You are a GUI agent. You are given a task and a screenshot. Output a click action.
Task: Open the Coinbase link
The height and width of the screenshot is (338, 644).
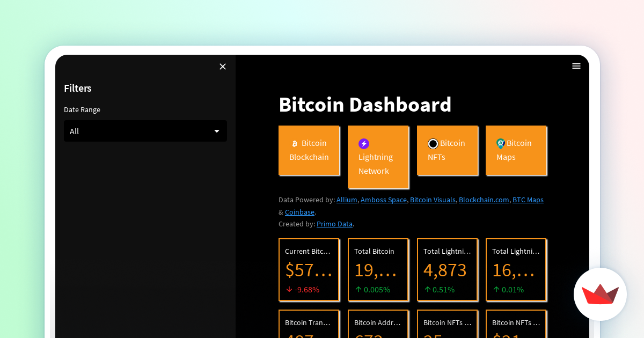pos(299,212)
